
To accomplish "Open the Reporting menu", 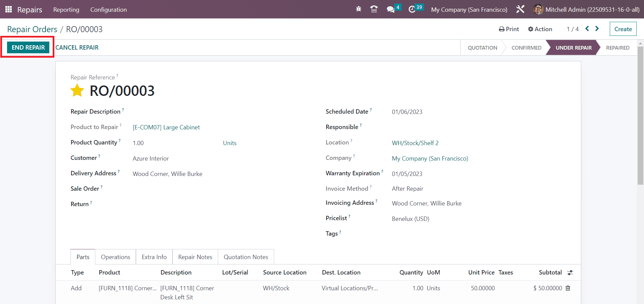I will point(66,10).
